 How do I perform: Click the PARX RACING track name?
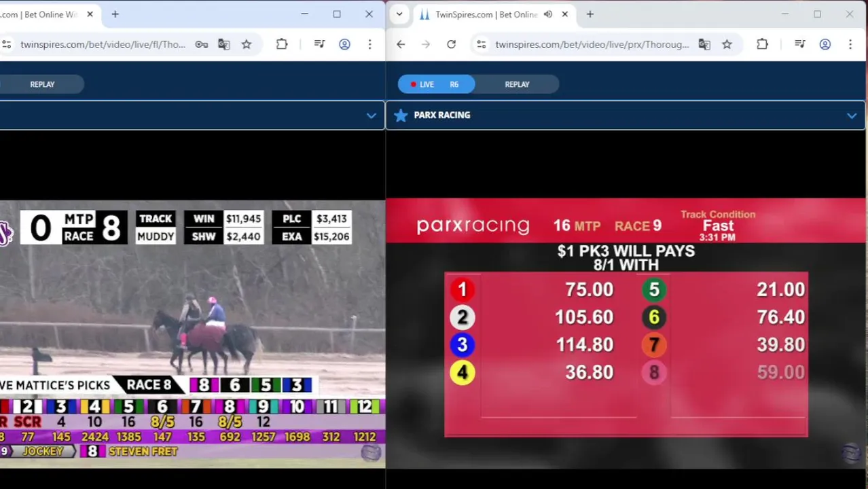tap(442, 115)
